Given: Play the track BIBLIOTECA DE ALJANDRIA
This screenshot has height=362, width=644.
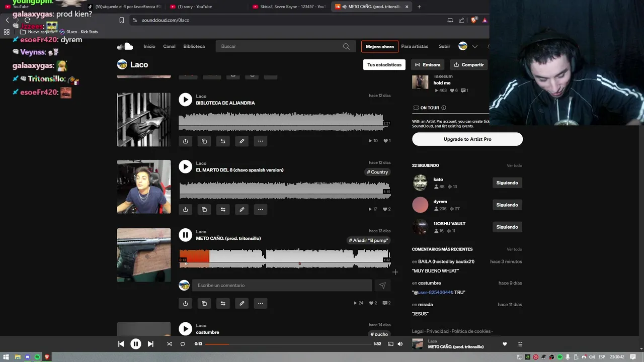Looking at the screenshot, I should [x=186, y=100].
